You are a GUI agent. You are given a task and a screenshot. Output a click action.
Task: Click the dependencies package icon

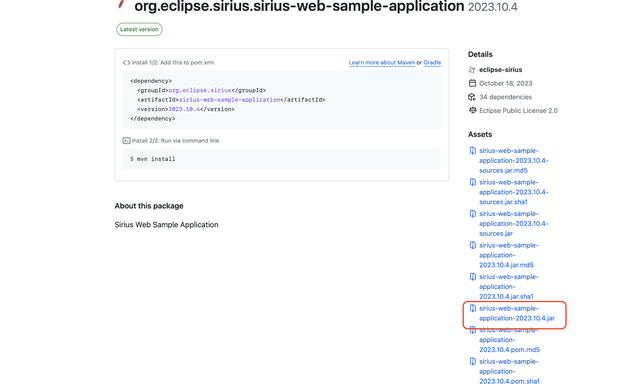472,97
